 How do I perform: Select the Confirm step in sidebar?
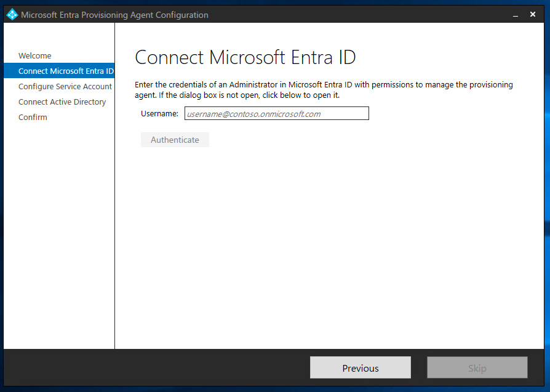pyautogui.click(x=33, y=117)
